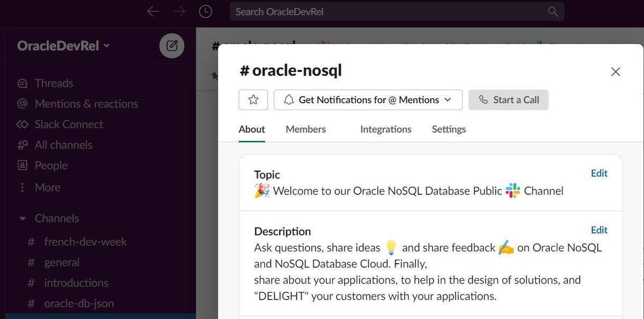This screenshot has height=319, width=644.
Task: Click "Welcome to our Oracle NoSQL Database Public" text
Action: [x=387, y=191]
